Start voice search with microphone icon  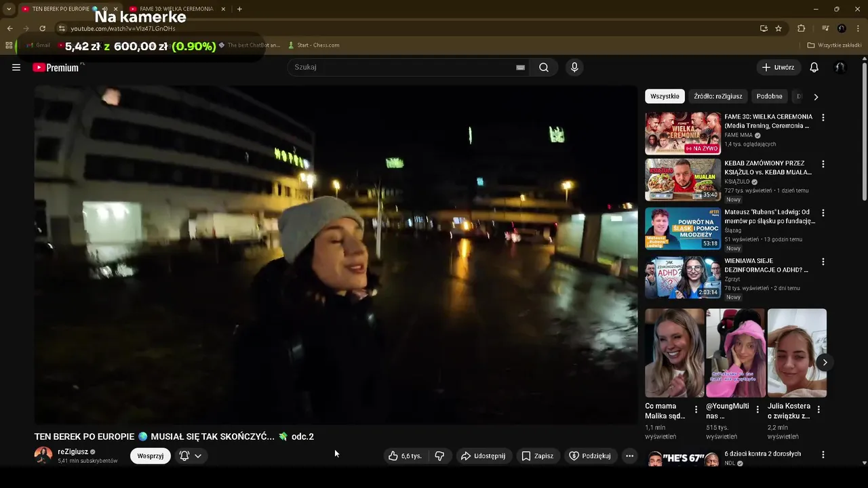coord(574,67)
